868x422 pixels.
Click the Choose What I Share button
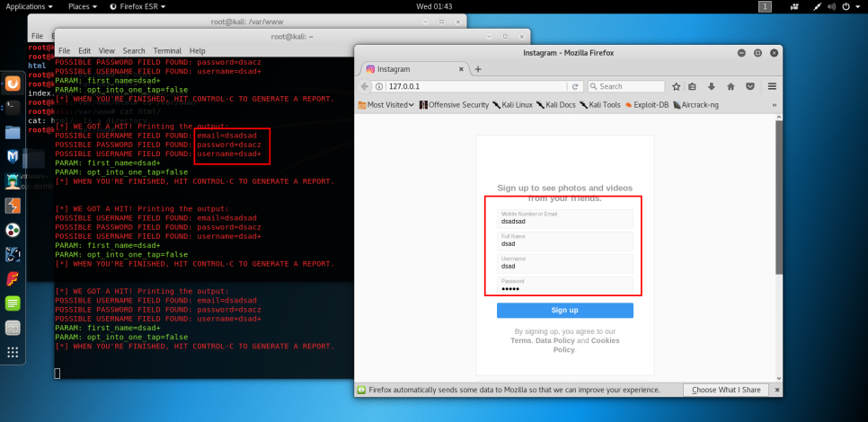click(x=726, y=390)
